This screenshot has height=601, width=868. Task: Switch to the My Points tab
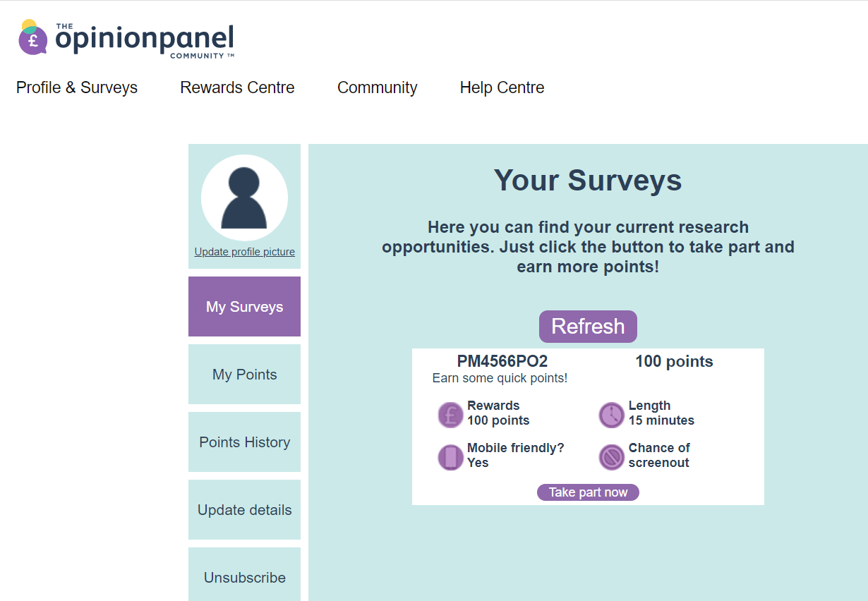244,375
